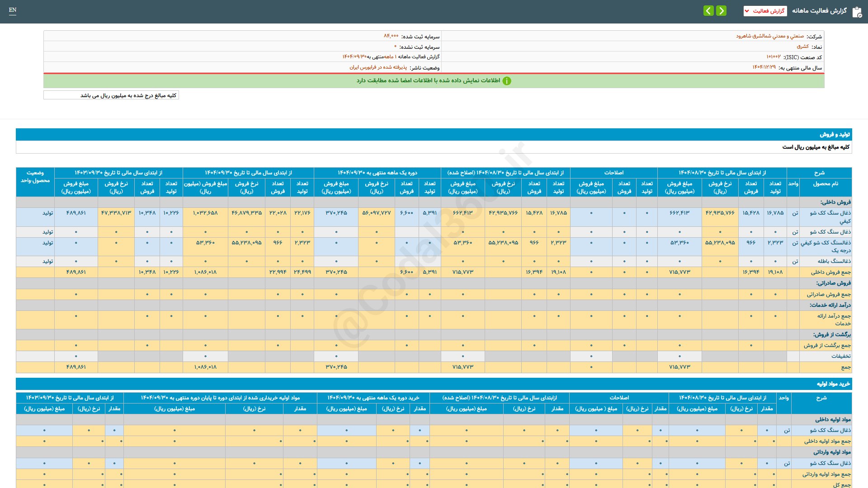Click the جمع فروش داخلی row label
868x488 pixels.
click(830, 272)
